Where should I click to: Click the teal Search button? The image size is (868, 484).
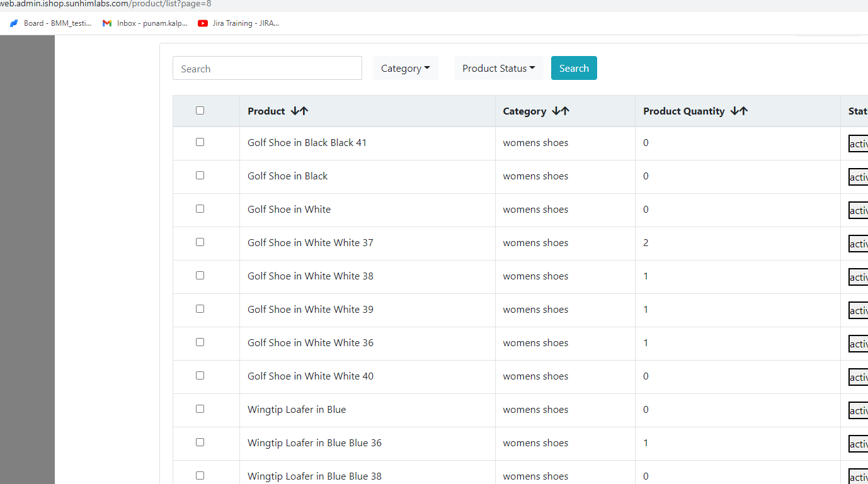(574, 68)
